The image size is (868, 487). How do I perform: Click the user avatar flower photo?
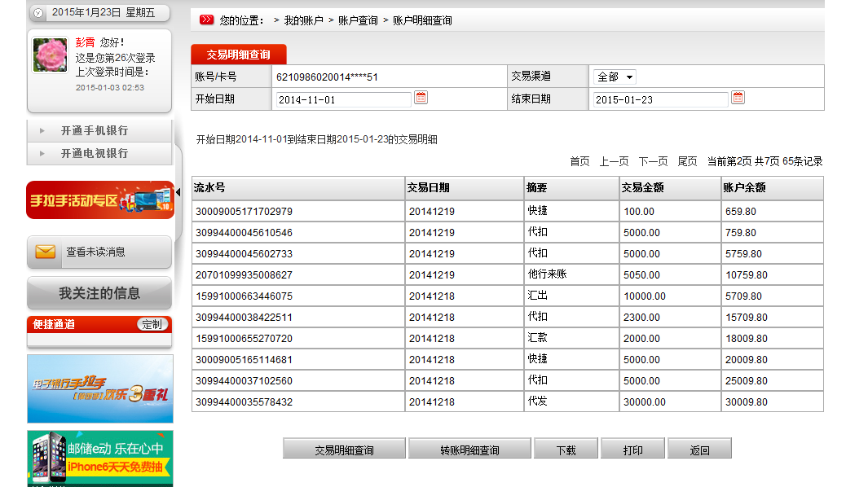point(50,55)
